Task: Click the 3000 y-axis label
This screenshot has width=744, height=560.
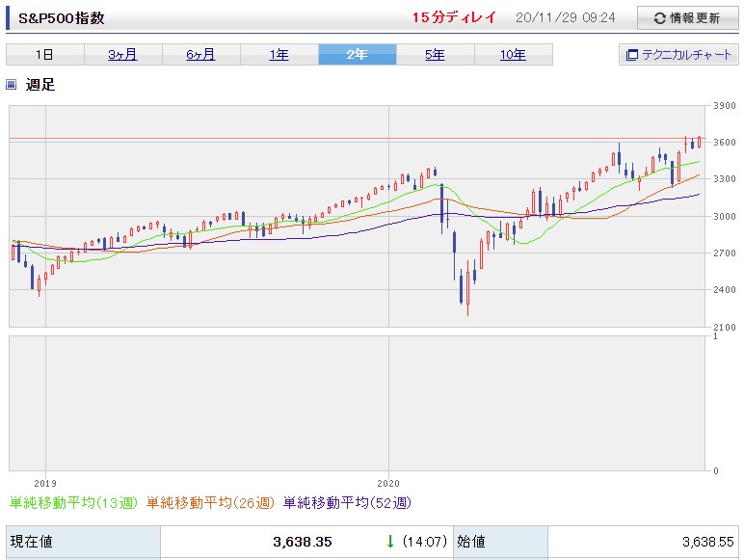Action: (x=725, y=216)
